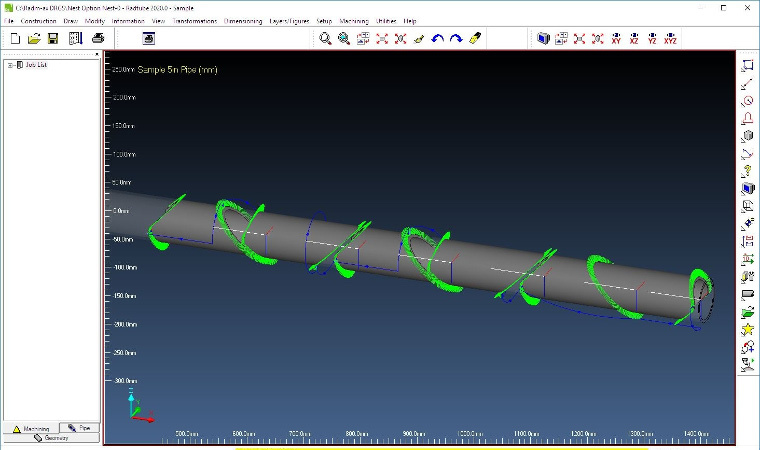Open the Layers/Figures menu
This screenshot has height=450, width=760.
(289, 20)
